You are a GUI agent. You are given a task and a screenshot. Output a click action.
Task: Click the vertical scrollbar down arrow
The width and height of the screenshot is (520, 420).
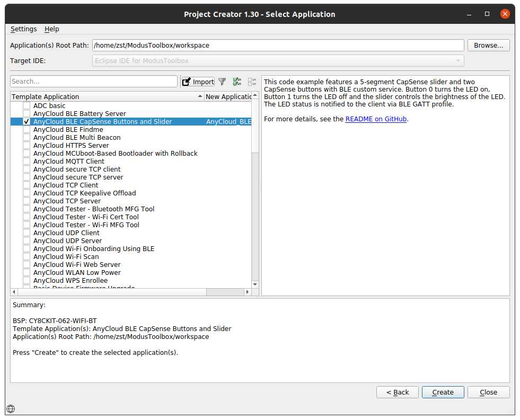click(x=255, y=284)
